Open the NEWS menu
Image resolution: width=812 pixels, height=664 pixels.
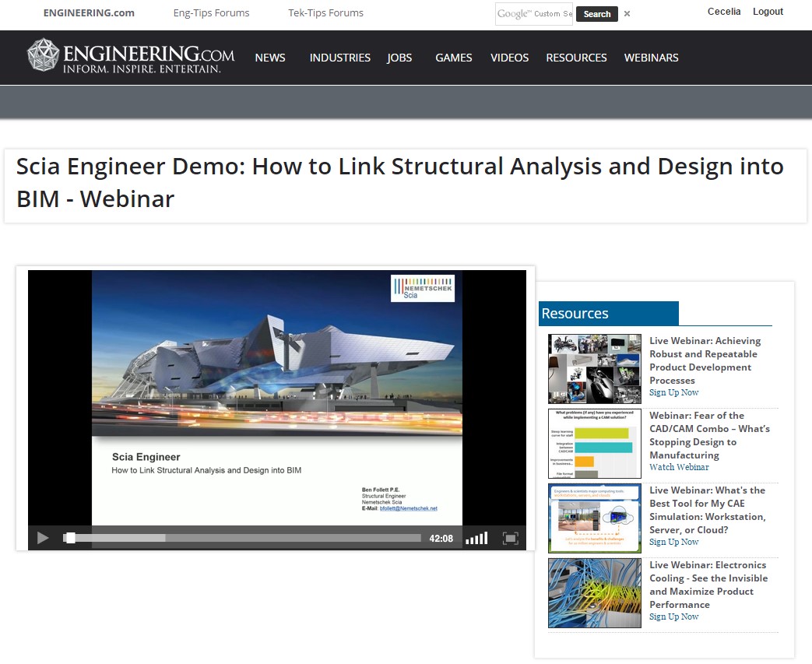pyautogui.click(x=270, y=58)
